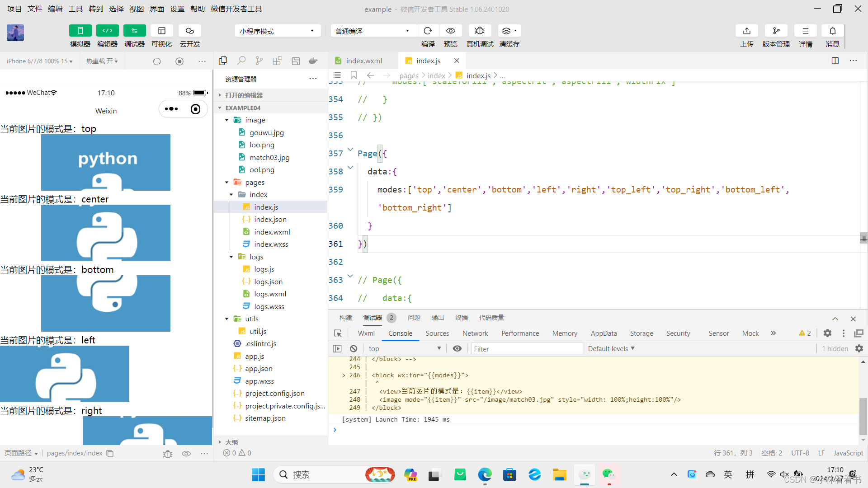Image resolution: width=868 pixels, height=488 pixels.
Task: Open the index.wxml editor tab
Action: (x=363, y=61)
